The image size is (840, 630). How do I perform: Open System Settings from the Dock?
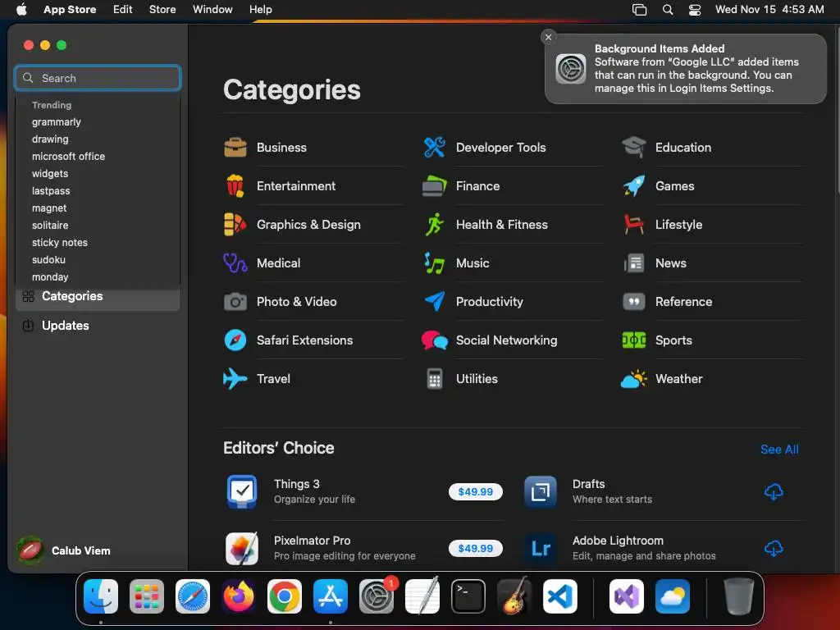(377, 596)
